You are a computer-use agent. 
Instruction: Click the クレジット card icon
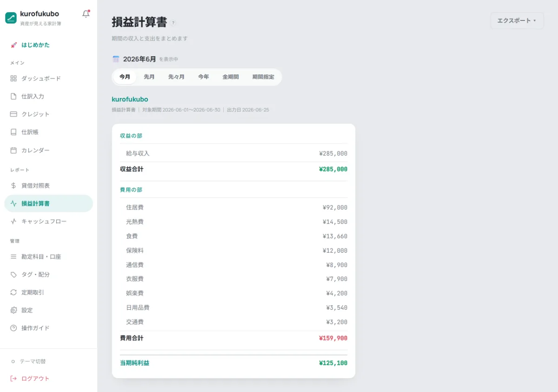pyautogui.click(x=13, y=114)
